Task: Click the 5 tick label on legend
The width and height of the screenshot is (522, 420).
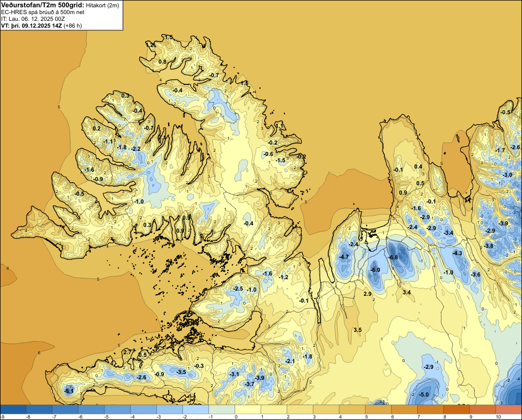Action: tap(365, 417)
